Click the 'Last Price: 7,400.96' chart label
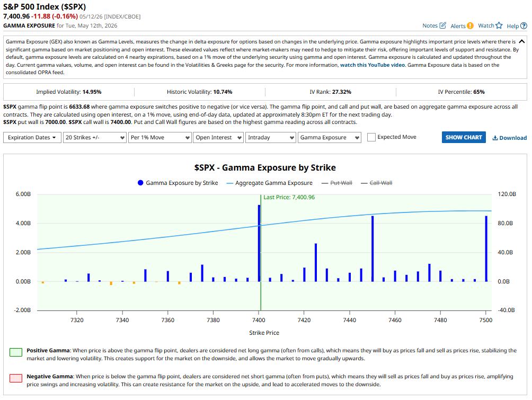Screen dimensions: 532x400 click(x=289, y=197)
